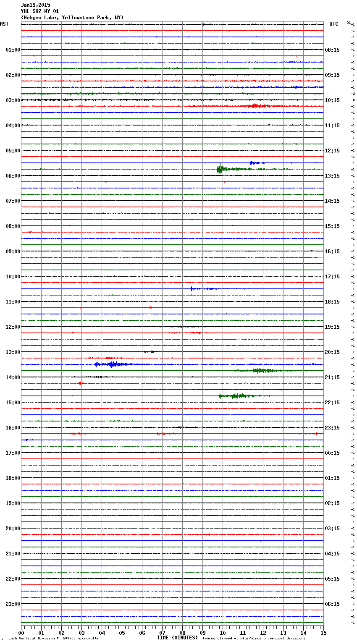Click the 15:15 UTC time label

(332, 226)
